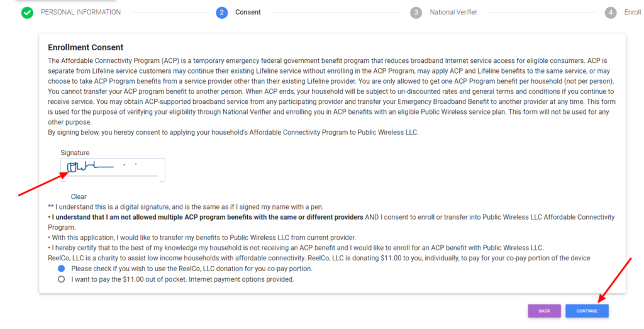
Task: Click the step 3 number circle
Action: [416, 13]
